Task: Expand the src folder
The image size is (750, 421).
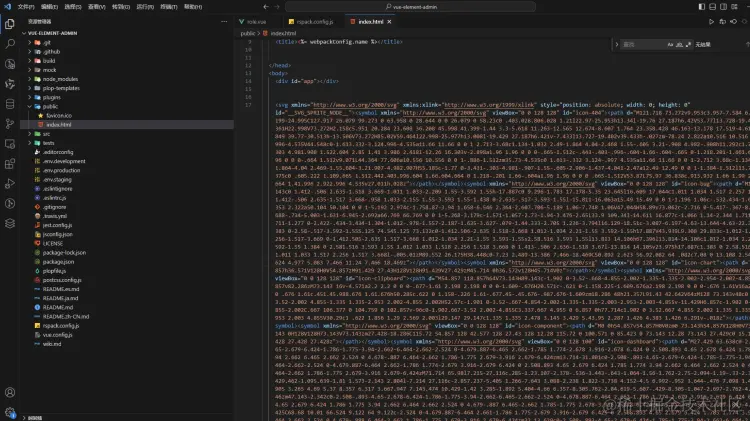Action: coord(127,134)
